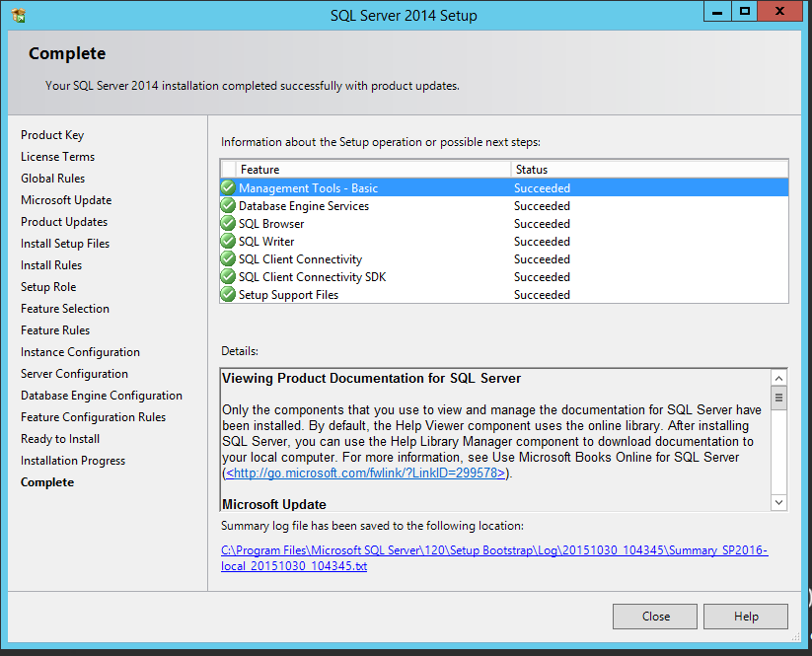Image resolution: width=812 pixels, height=656 pixels.
Task: Click success icon for Setup Support Files
Action: point(228,294)
